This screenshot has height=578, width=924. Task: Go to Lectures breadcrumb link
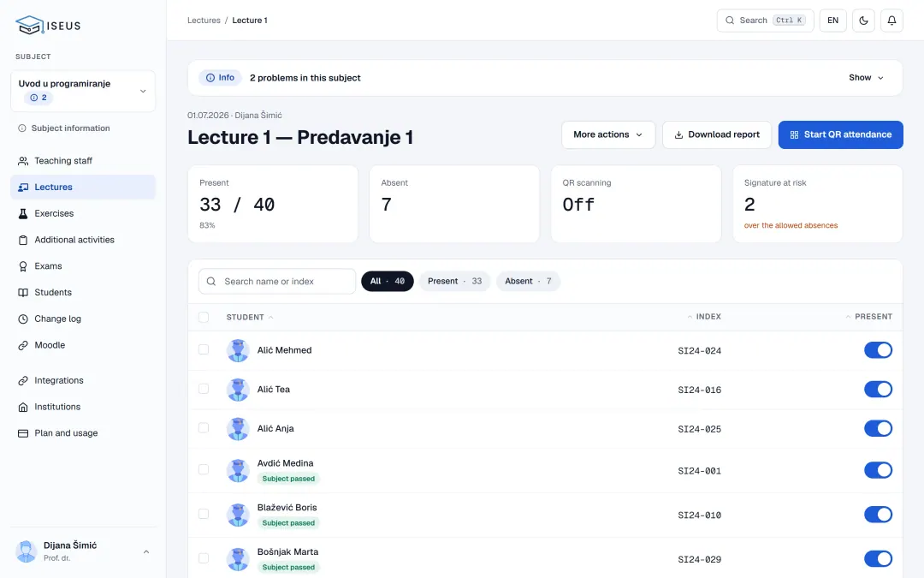click(x=204, y=21)
